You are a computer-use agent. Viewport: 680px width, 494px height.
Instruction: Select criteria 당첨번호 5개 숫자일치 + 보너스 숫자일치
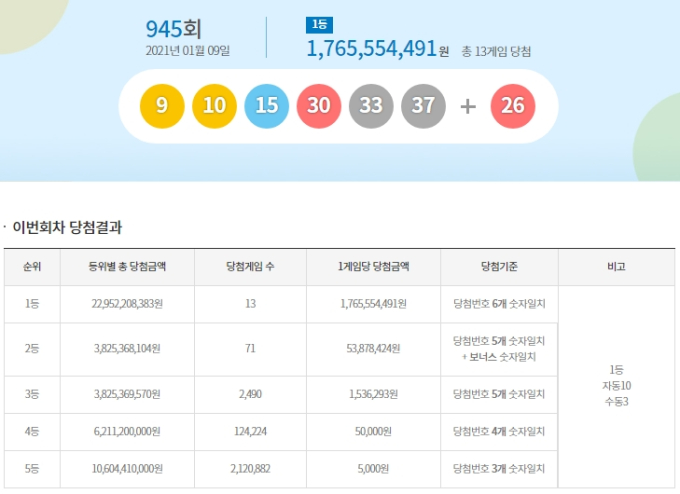coord(499,349)
